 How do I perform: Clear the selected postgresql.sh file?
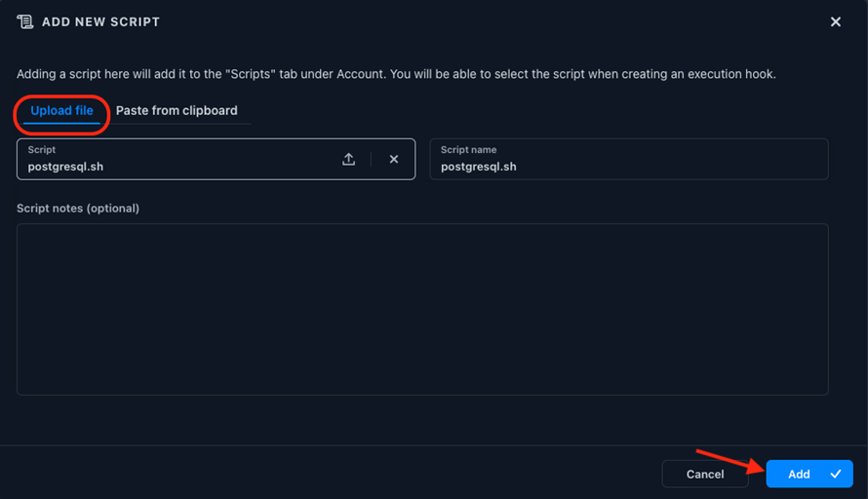click(x=394, y=159)
